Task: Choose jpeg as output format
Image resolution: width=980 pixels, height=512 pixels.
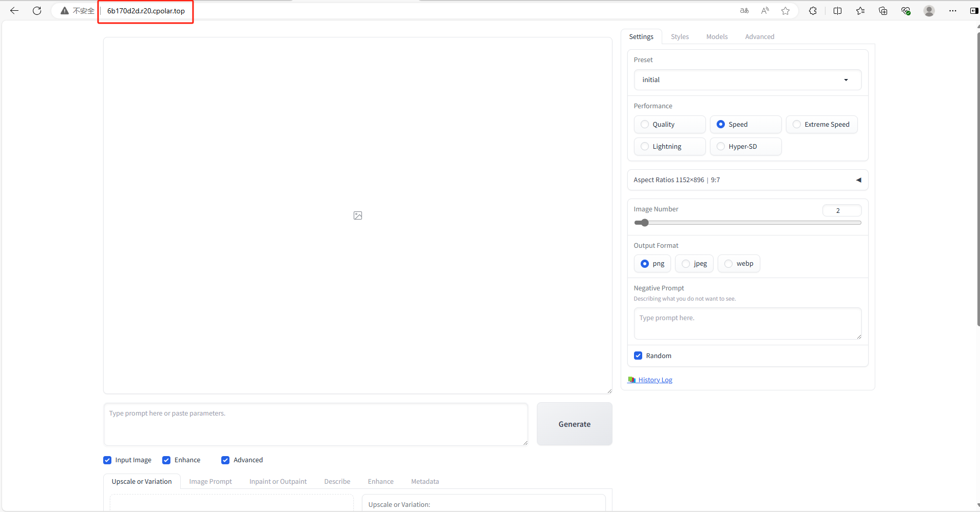Action: tap(686, 264)
